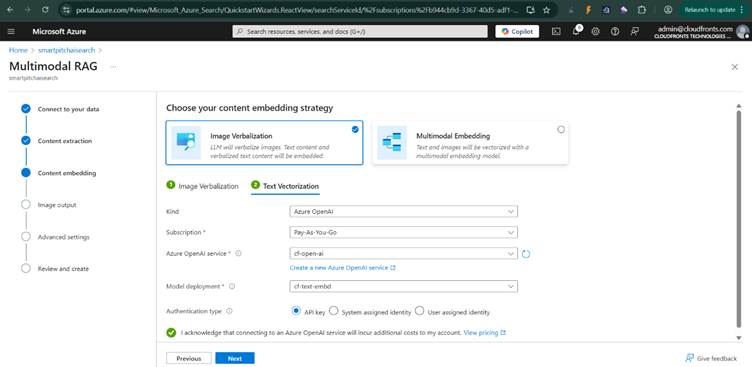Open the ellipsis next to Multimodal RAG

[113, 67]
